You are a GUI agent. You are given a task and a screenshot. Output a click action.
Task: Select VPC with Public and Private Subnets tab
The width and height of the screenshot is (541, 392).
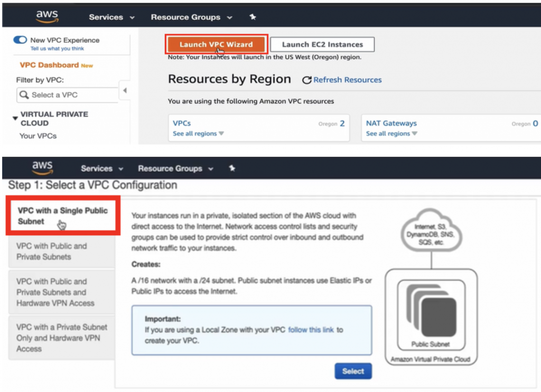pyautogui.click(x=62, y=251)
